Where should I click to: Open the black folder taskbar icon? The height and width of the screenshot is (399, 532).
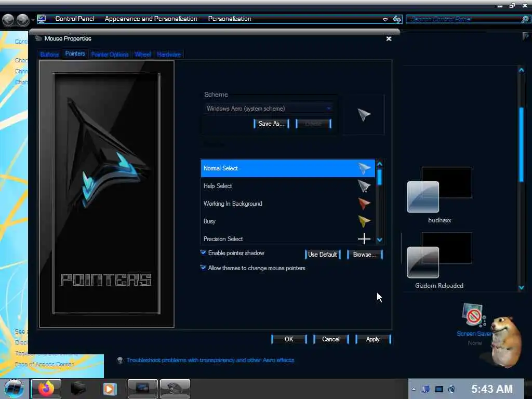point(78,389)
